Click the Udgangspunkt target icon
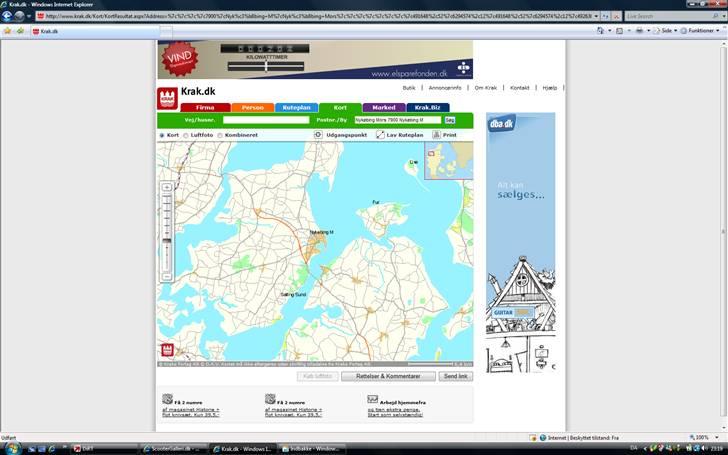Screen dimensions: 728x455 pos(318,134)
